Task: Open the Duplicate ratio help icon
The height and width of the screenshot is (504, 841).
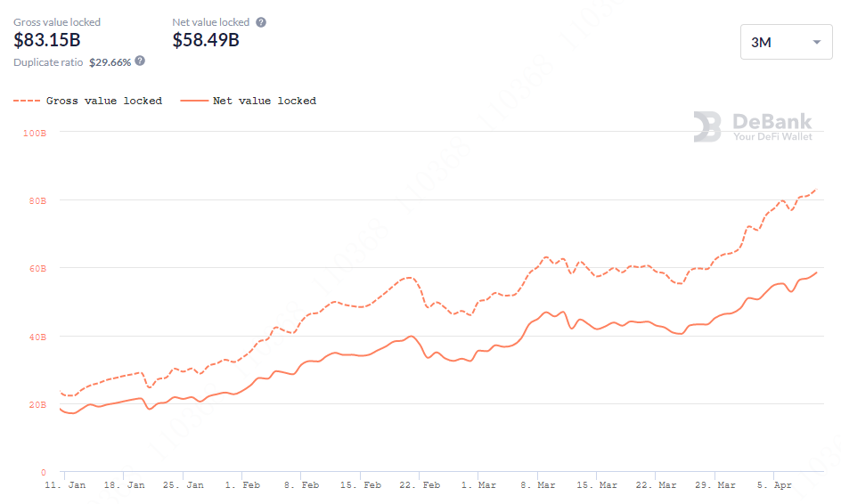Action: tap(140, 61)
